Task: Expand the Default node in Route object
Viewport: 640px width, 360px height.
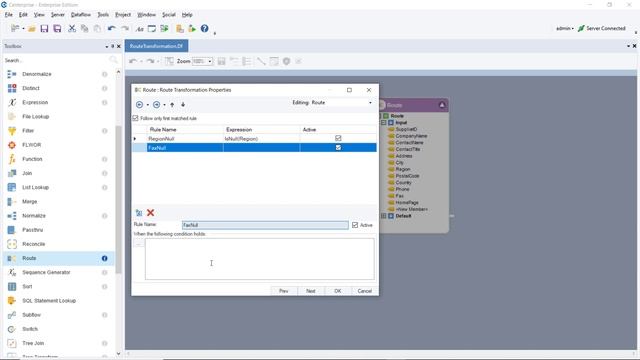Action: point(384,216)
